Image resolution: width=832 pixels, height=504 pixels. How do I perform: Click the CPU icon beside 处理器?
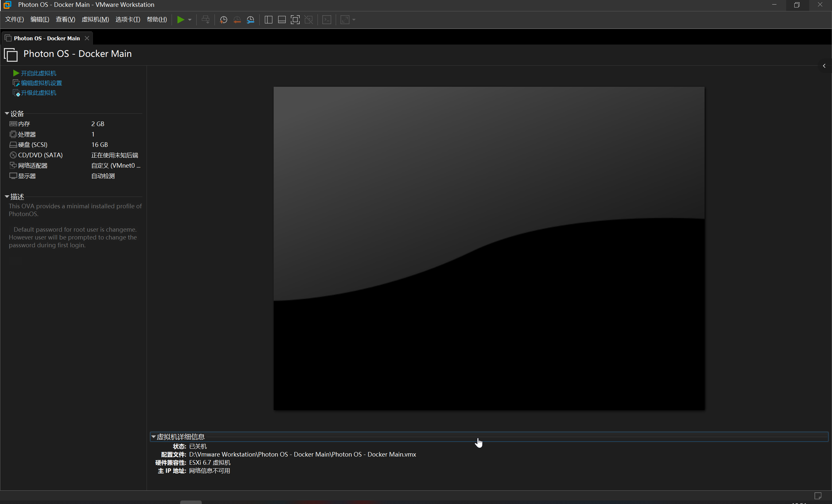pos(13,134)
